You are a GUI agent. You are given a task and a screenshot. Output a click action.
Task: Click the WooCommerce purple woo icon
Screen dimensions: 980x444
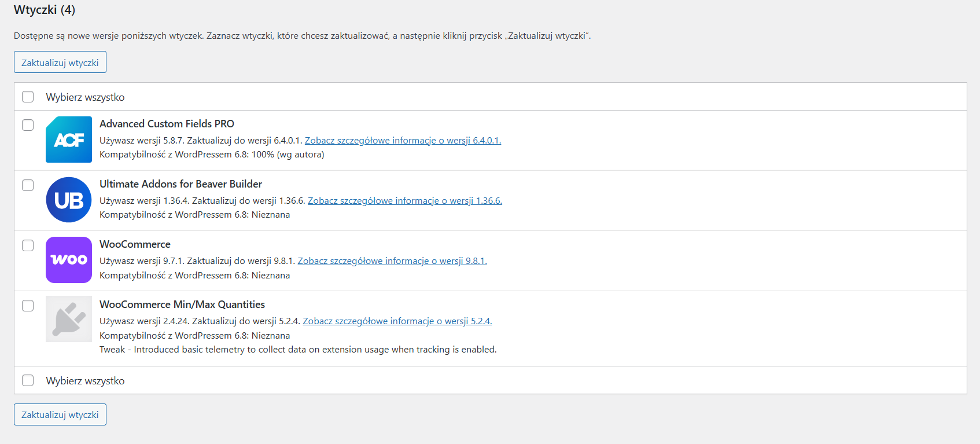click(x=69, y=260)
